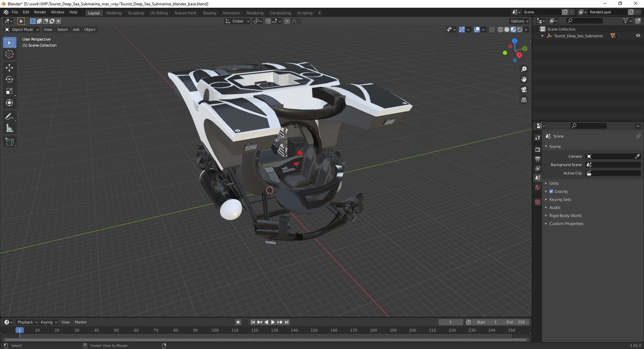The height and width of the screenshot is (349, 644).
Task: Select the Cursor tool in toolbar
Action: tap(9, 54)
